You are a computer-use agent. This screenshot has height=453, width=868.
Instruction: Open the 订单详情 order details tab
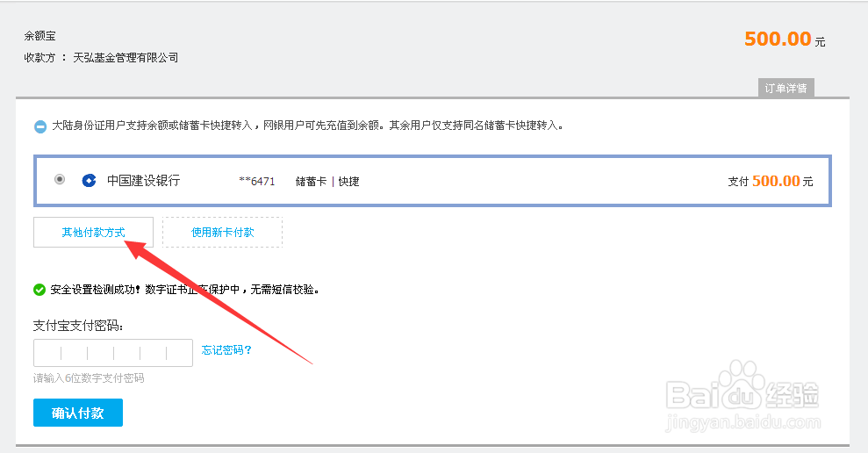786,88
